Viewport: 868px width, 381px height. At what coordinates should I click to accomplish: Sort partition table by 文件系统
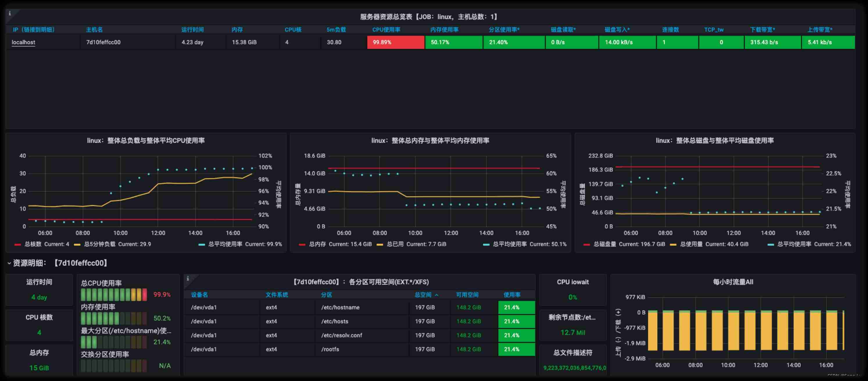[x=277, y=295]
